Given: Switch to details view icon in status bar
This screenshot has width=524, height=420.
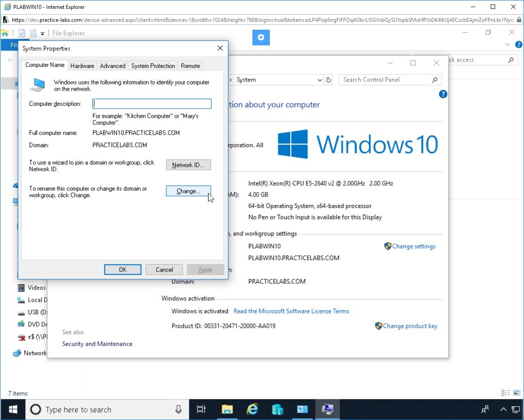Looking at the screenshot, I should coord(505,393).
